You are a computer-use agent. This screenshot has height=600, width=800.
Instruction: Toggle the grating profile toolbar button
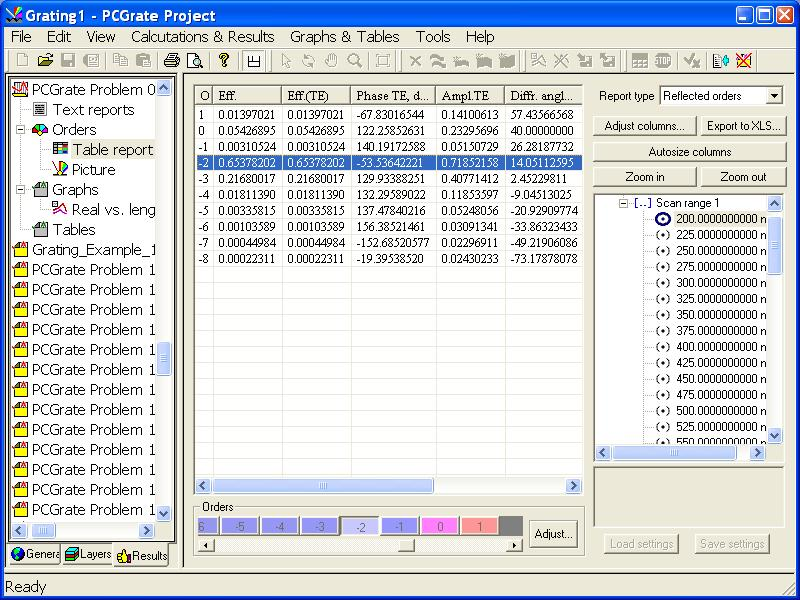click(x=254, y=61)
